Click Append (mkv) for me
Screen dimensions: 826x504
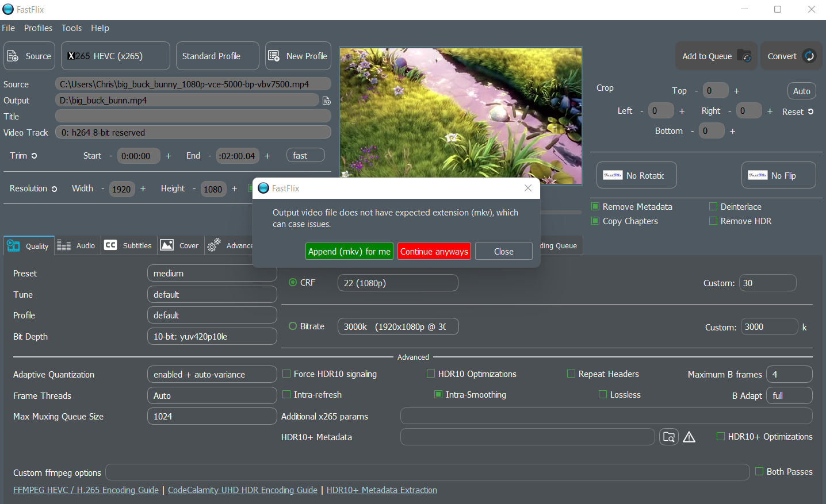point(349,251)
